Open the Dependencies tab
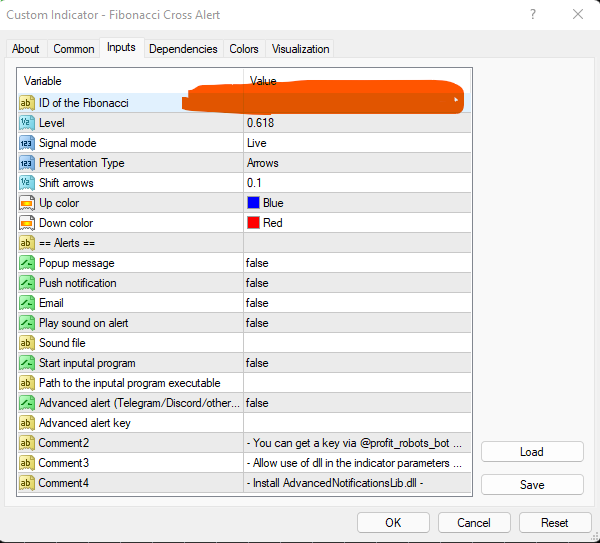 [183, 49]
